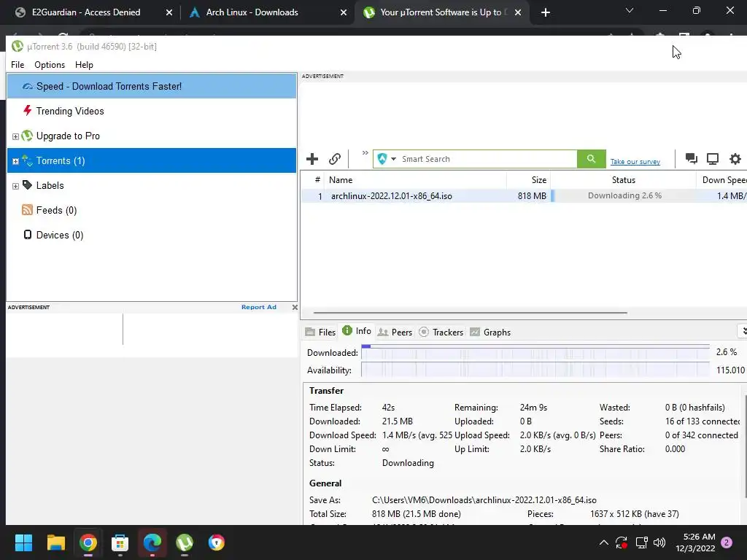Switch to the Info tab
747x560 pixels.
point(357,331)
